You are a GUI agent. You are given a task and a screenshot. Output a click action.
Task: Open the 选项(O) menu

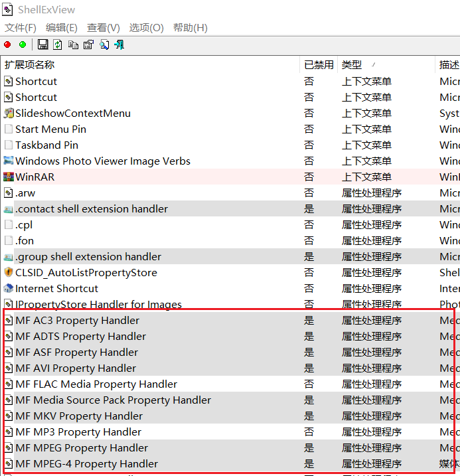click(146, 27)
